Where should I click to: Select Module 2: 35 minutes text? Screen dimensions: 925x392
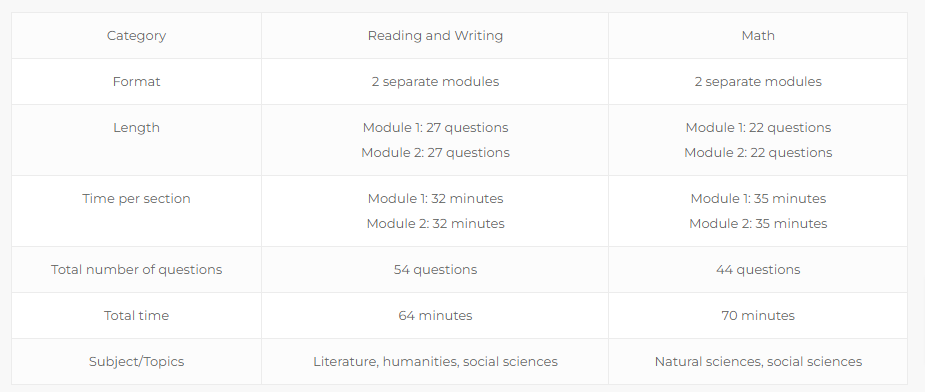[758, 223]
